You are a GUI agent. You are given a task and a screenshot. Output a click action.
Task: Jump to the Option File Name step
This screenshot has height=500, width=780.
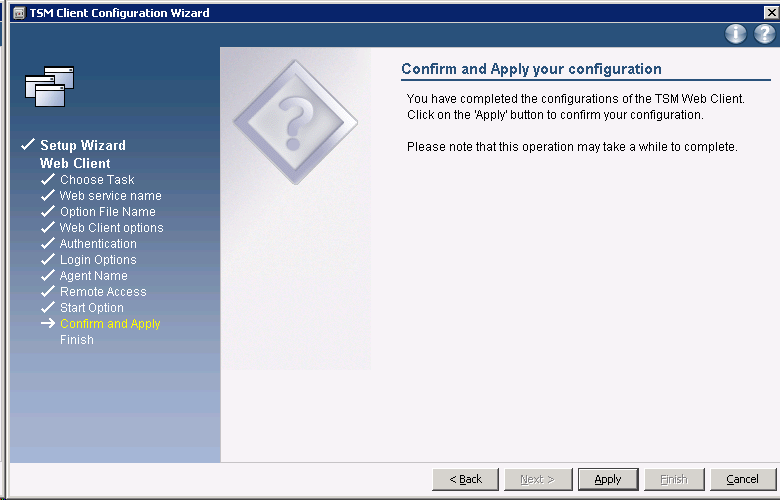coord(107,212)
